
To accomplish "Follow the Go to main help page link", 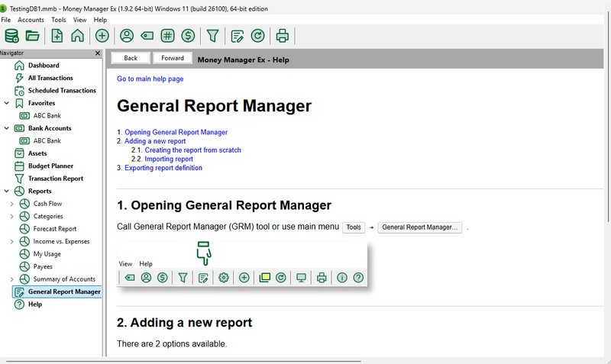I will click(x=150, y=79).
